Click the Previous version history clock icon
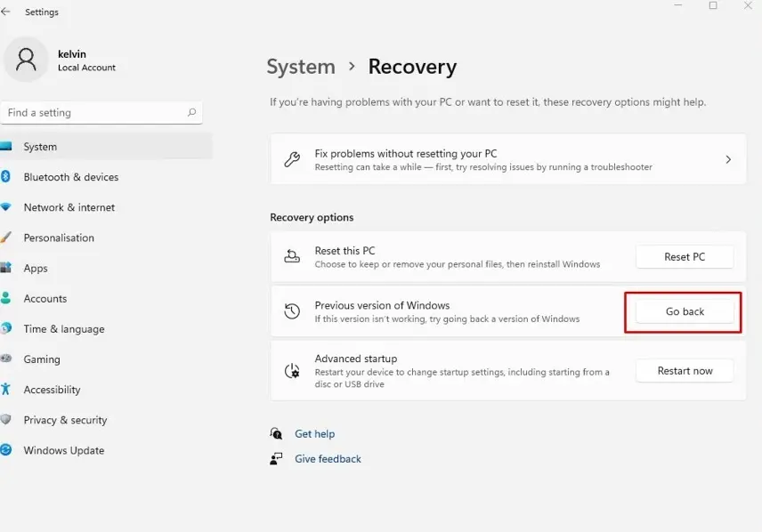The width and height of the screenshot is (762, 532). coord(292,311)
